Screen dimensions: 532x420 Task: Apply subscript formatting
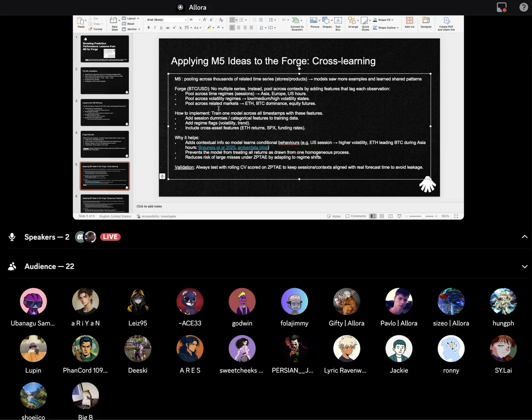[181, 28]
